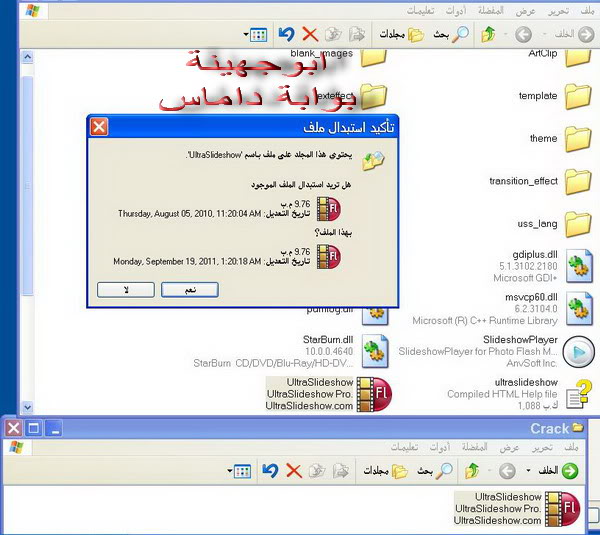
Task: Click Move To icon in top window toolbar
Action: point(357,35)
